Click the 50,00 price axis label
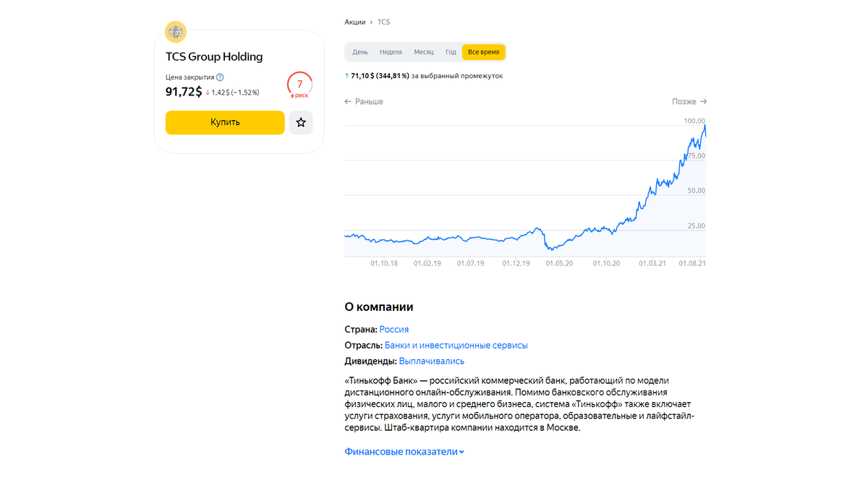868x488 pixels. (696, 191)
